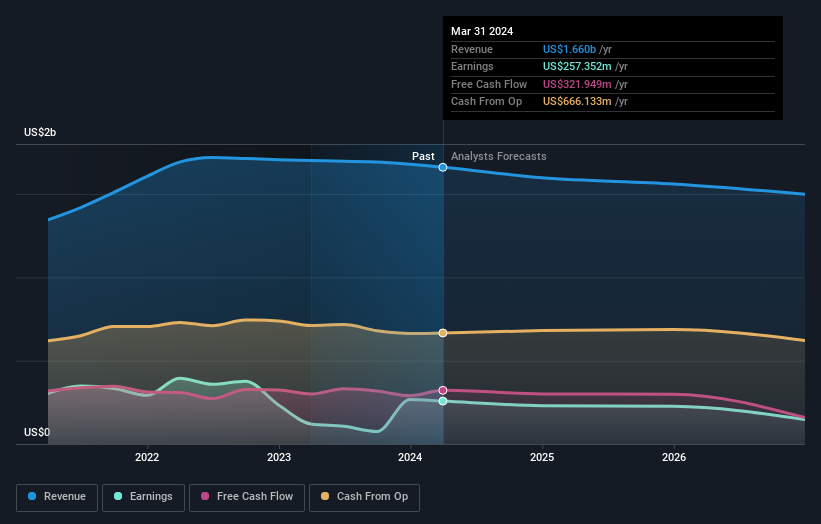This screenshot has width=821, height=524.
Task: Select the 2022 x-axis label
Action: point(147,457)
